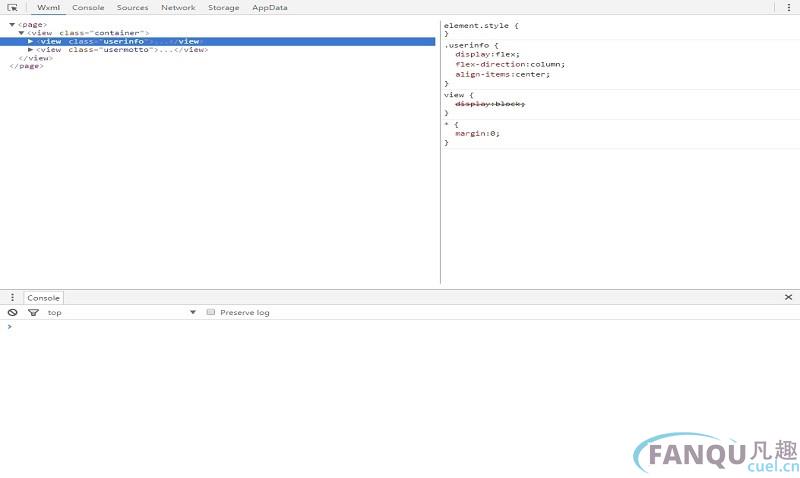Click the console input prompt line
The image size is (800, 478).
(400, 326)
